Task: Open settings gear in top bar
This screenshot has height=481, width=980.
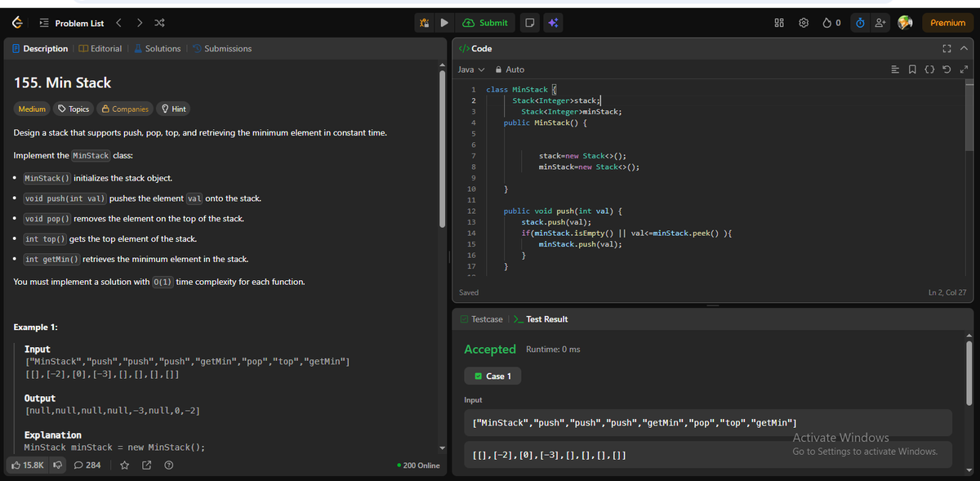Action: (x=803, y=23)
